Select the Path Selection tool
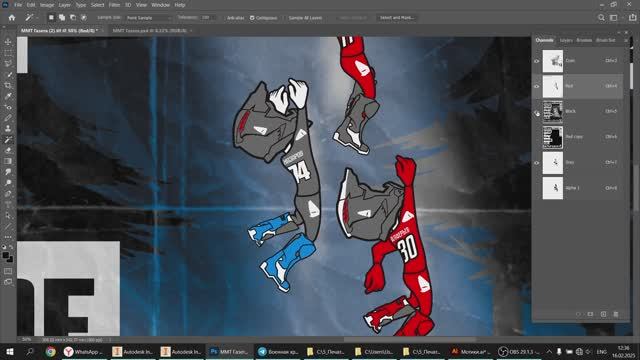Screen dimensions: 640x360 click(x=8, y=215)
